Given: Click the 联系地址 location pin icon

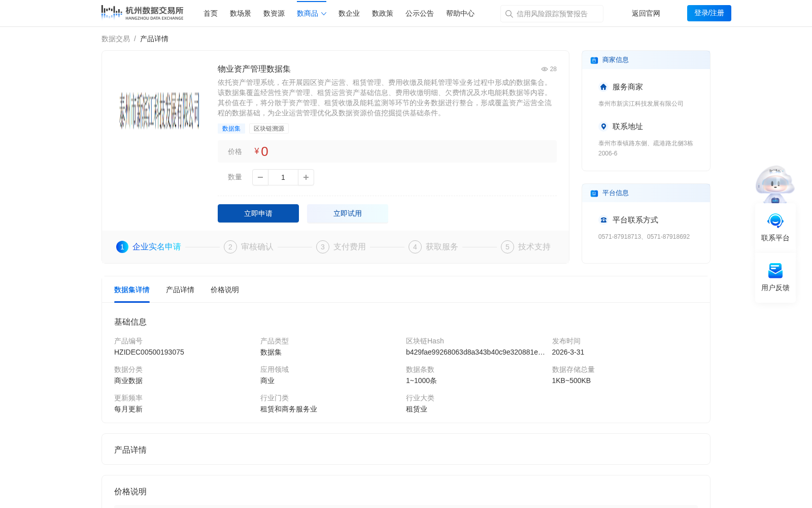Looking at the screenshot, I should [x=603, y=126].
